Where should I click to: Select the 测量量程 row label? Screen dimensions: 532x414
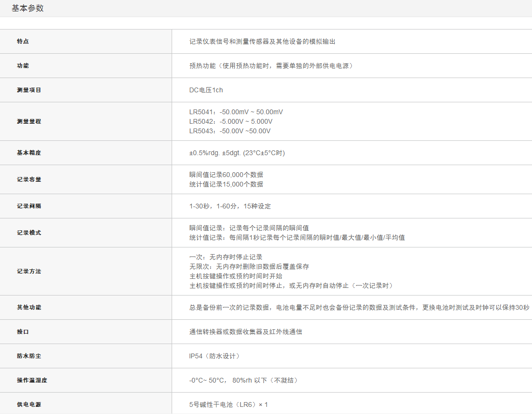coord(29,121)
